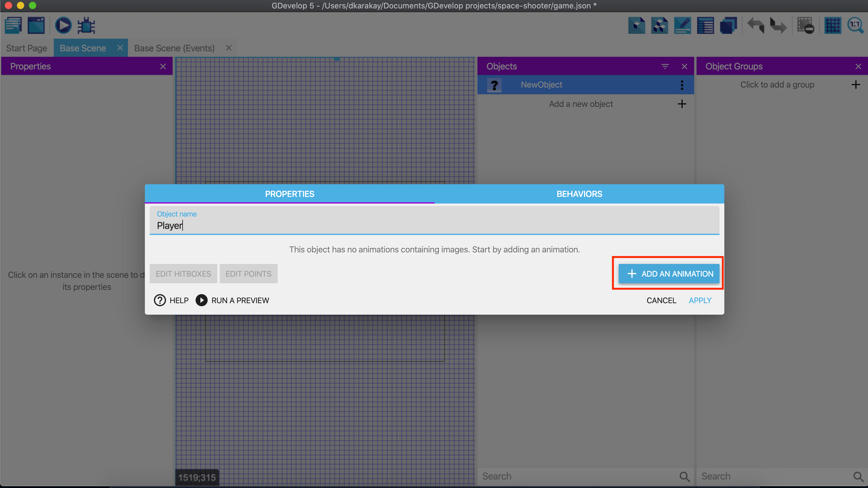Open Help from the dialog footer

click(x=171, y=300)
